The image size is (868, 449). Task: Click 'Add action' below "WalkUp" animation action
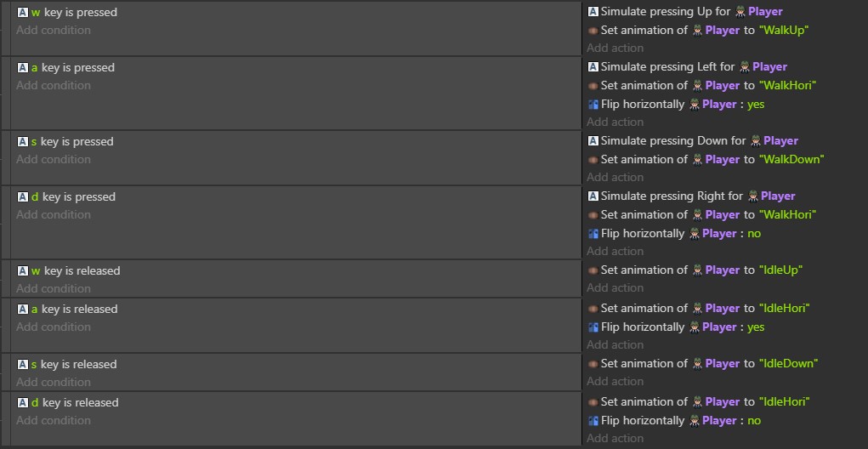pyautogui.click(x=615, y=48)
